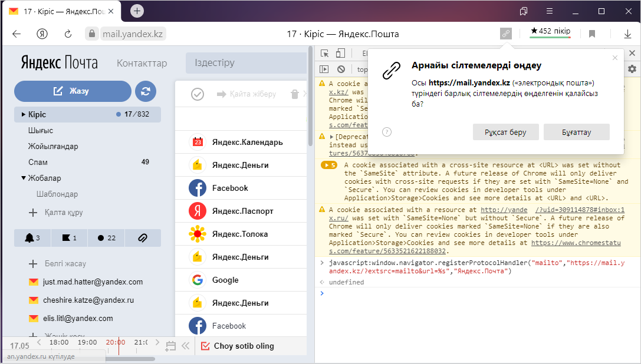Filter mail by attachments paperclip
The image size is (641, 364).
click(142, 238)
